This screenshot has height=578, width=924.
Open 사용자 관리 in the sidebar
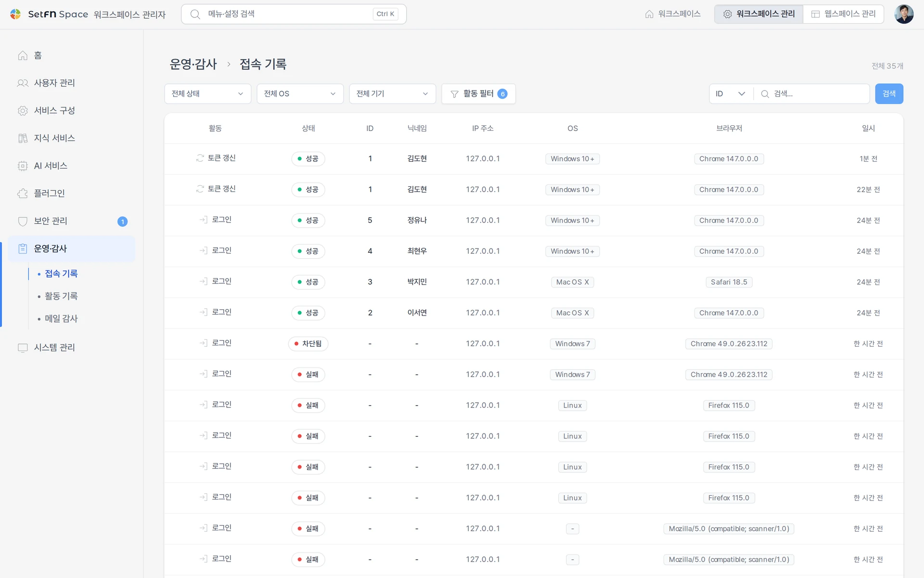pyautogui.click(x=71, y=83)
